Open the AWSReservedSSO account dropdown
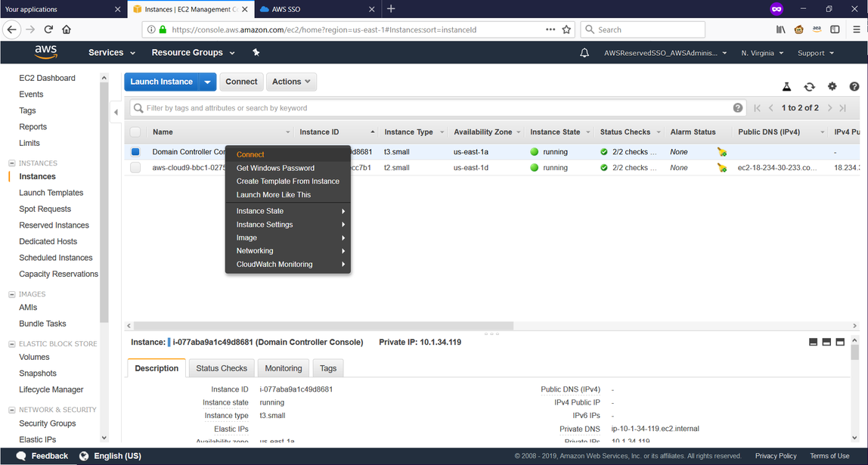 tap(666, 53)
